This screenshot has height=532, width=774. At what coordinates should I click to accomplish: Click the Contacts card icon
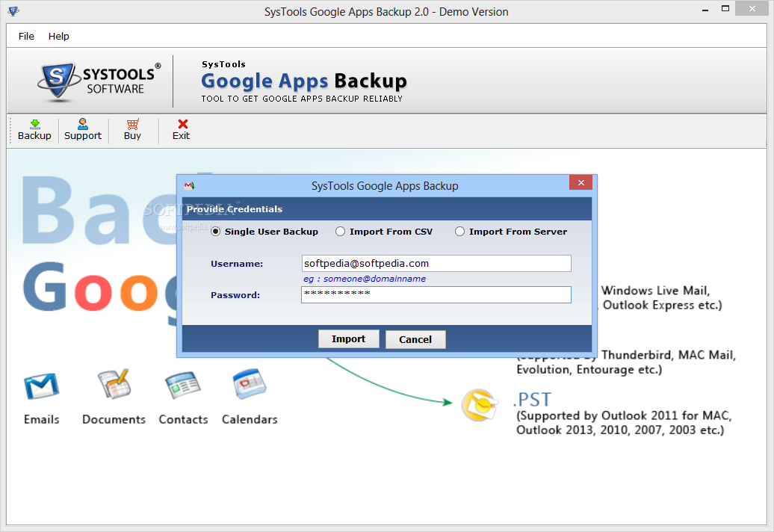point(182,385)
